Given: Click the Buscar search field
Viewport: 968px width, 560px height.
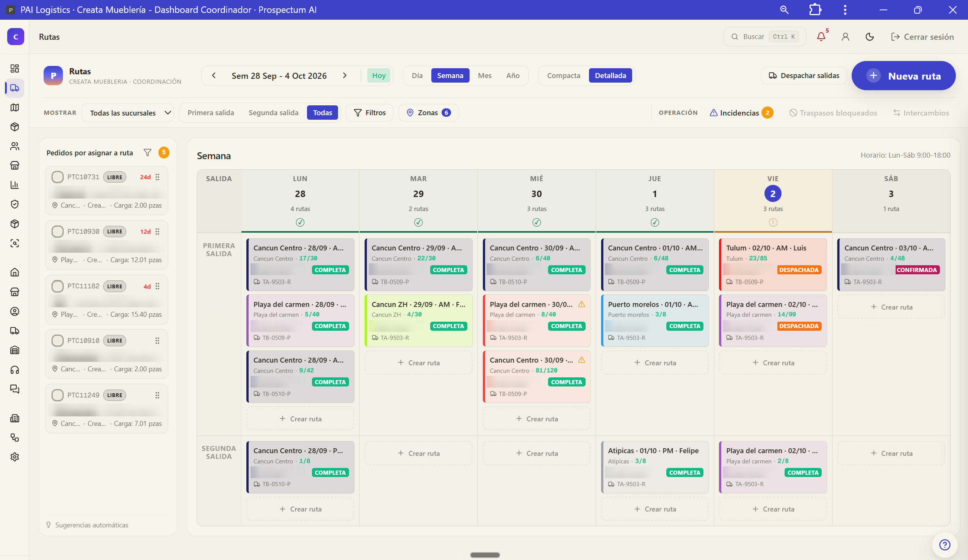Looking at the screenshot, I should click(765, 36).
